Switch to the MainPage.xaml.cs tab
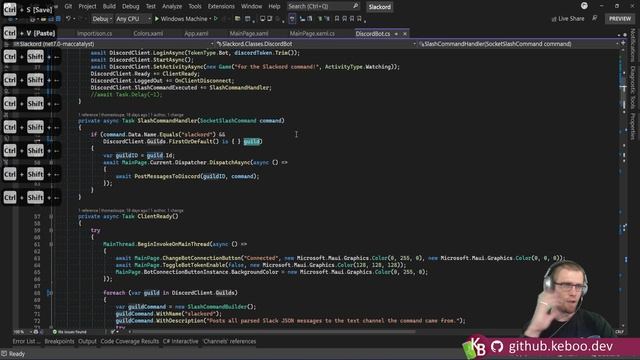The image size is (640, 360). point(312,34)
